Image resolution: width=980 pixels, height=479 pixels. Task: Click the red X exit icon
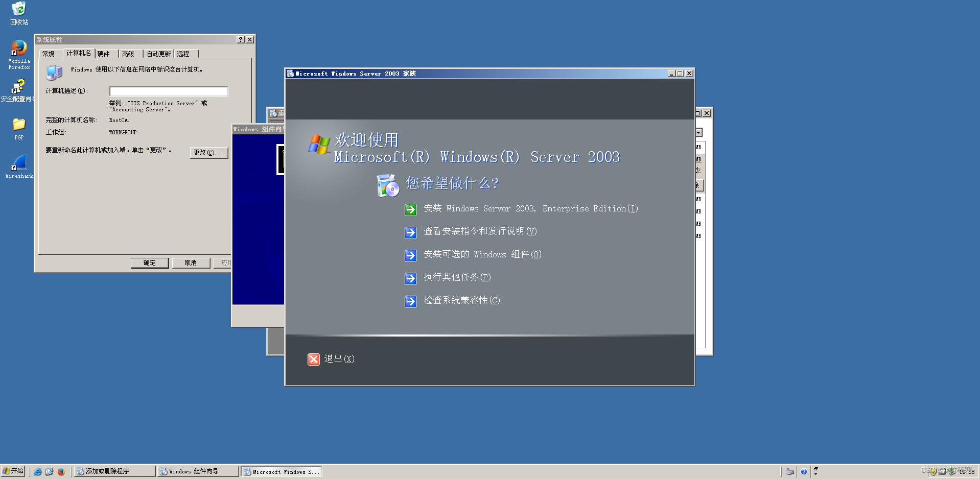click(314, 360)
